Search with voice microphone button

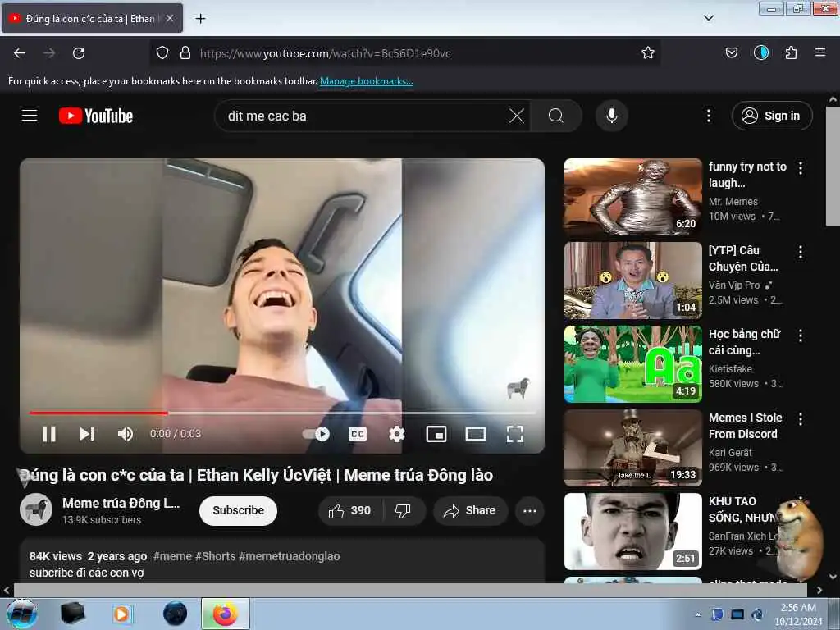tap(612, 116)
